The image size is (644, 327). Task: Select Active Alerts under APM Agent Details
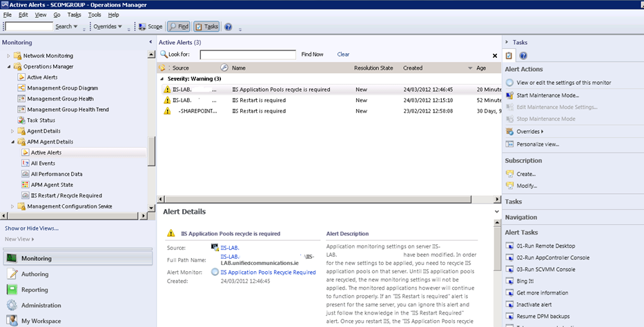tap(46, 152)
